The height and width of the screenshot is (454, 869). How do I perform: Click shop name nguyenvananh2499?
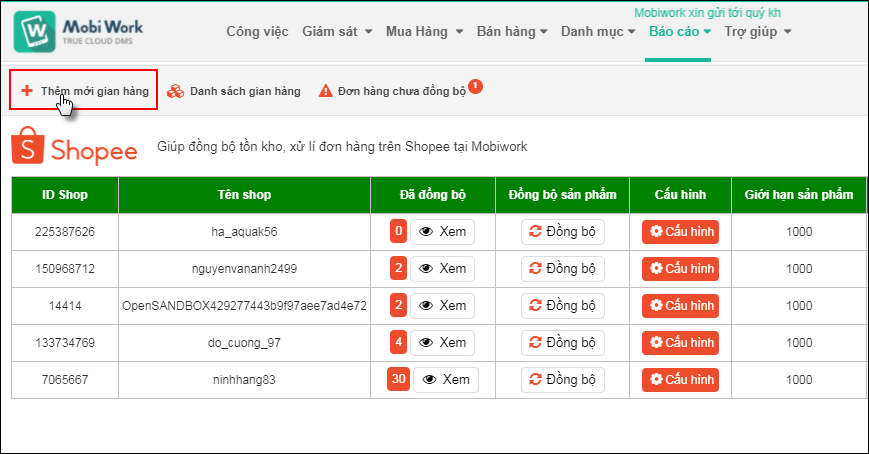[244, 269]
